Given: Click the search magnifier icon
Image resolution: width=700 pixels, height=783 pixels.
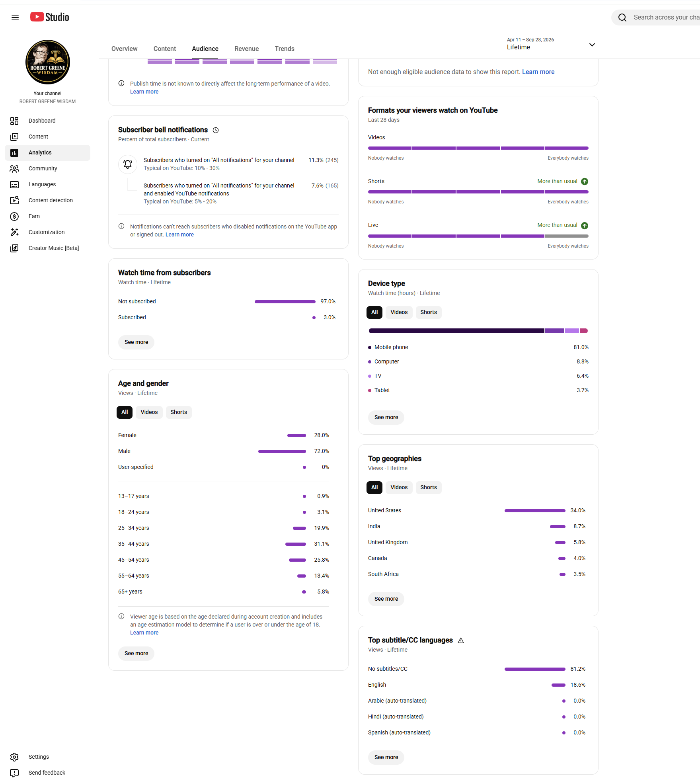Looking at the screenshot, I should (622, 18).
